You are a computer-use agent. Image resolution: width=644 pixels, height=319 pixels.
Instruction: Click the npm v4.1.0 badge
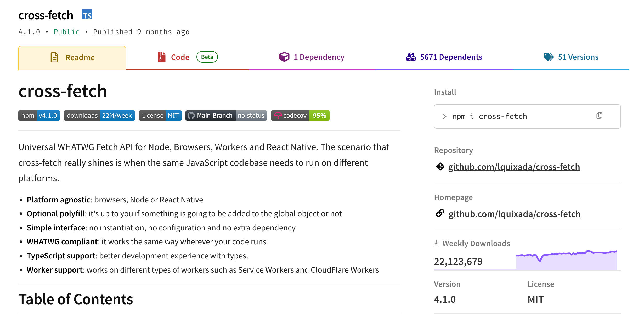click(x=39, y=115)
